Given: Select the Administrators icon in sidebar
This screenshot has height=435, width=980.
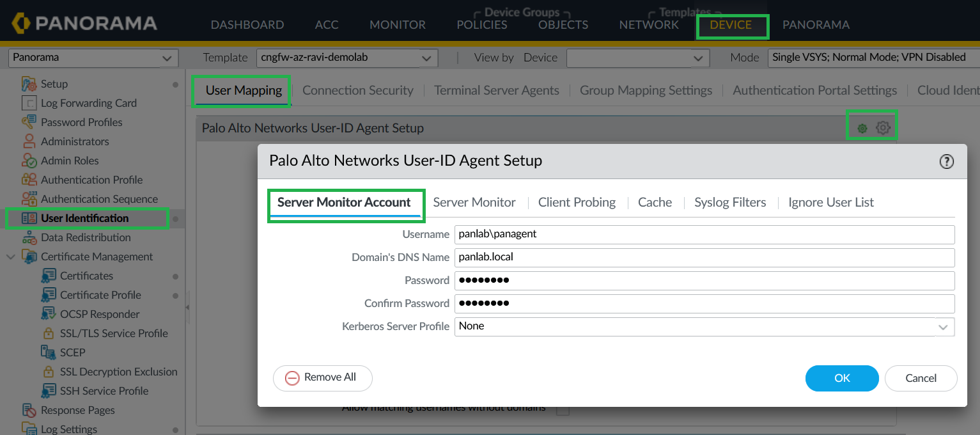Looking at the screenshot, I should tap(29, 141).
